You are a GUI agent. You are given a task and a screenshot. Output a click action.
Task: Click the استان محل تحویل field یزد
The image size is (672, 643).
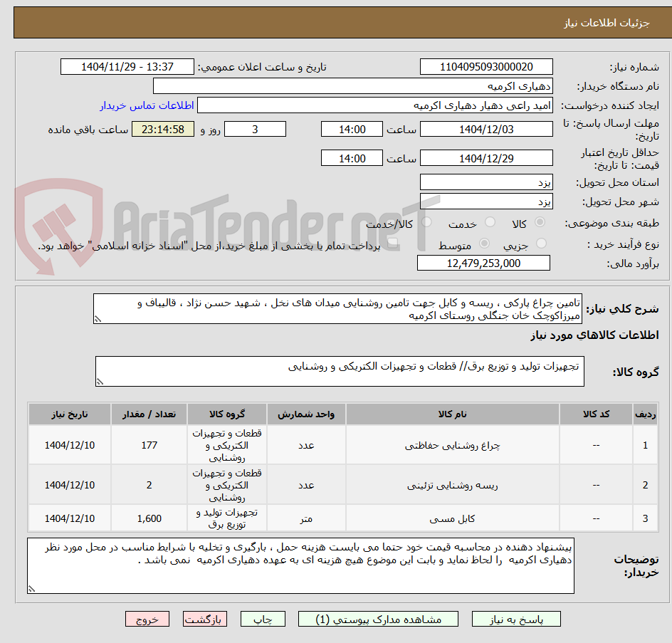(x=486, y=182)
